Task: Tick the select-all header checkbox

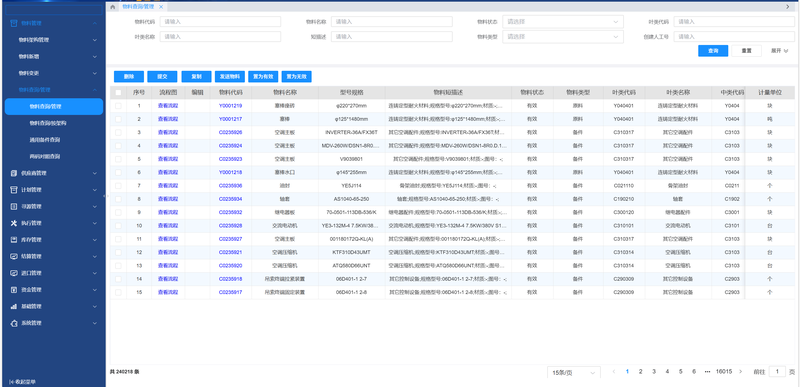Action: point(118,93)
